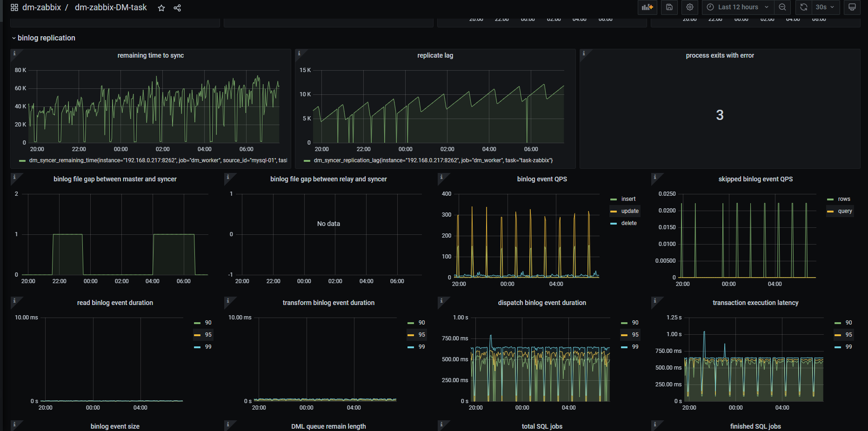This screenshot has height=431, width=868.
Task: Open info icon of dispatch binlog event duration panel
Action: 441,301
